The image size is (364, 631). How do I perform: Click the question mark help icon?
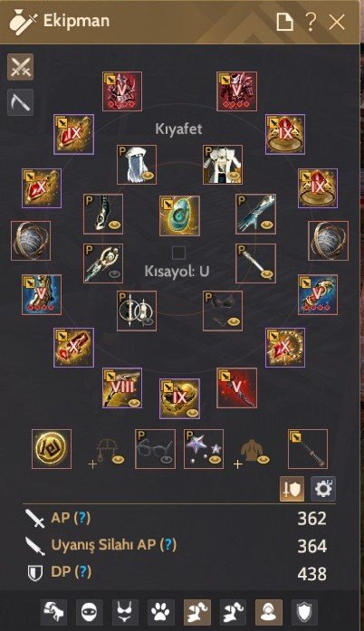(x=311, y=22)
